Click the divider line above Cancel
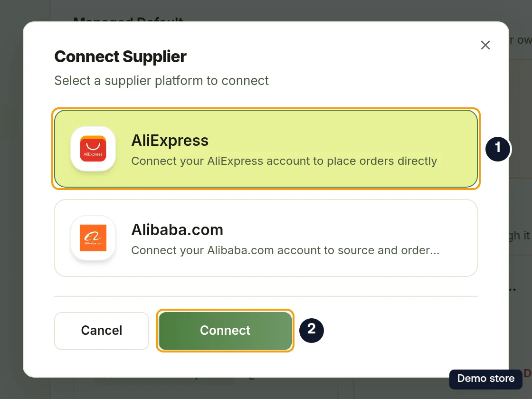Screen dimensions: 532x399 [266, 296]
